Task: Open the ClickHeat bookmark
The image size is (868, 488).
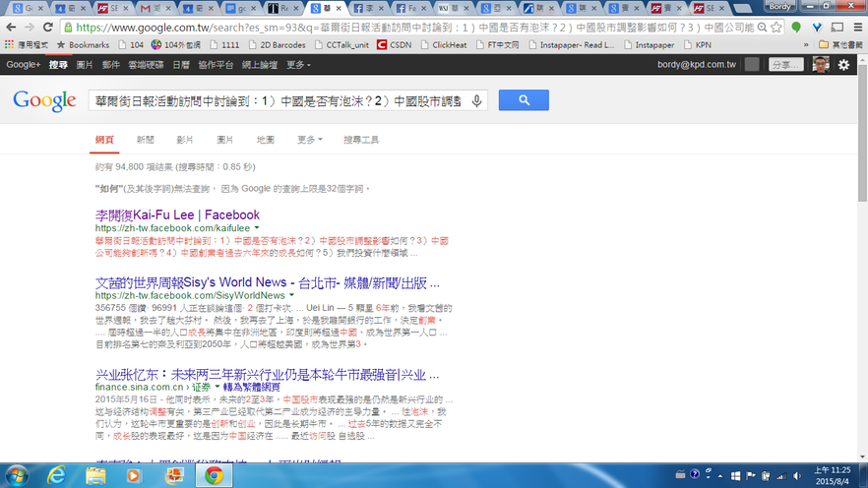Action: (x=444, y=45)
